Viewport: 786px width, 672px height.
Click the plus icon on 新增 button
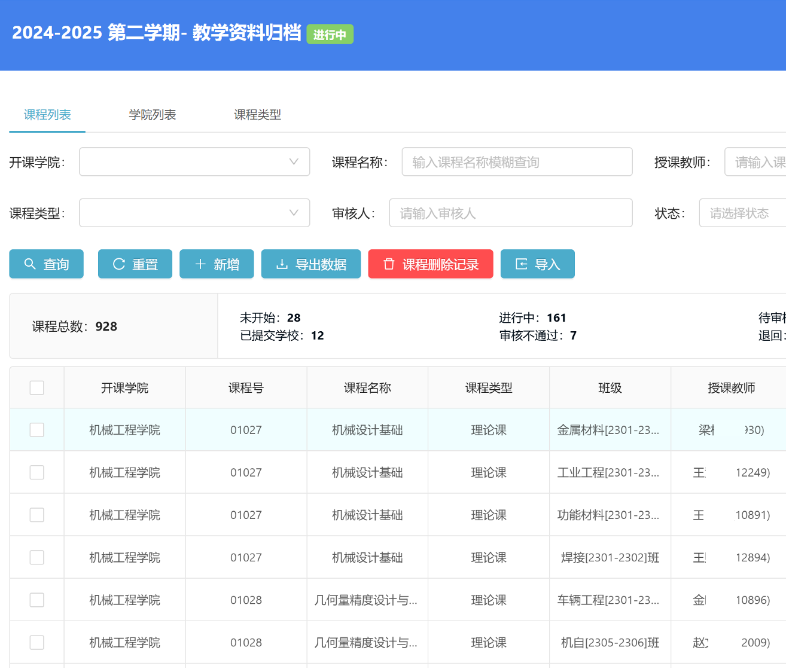(x=200, y=264)
